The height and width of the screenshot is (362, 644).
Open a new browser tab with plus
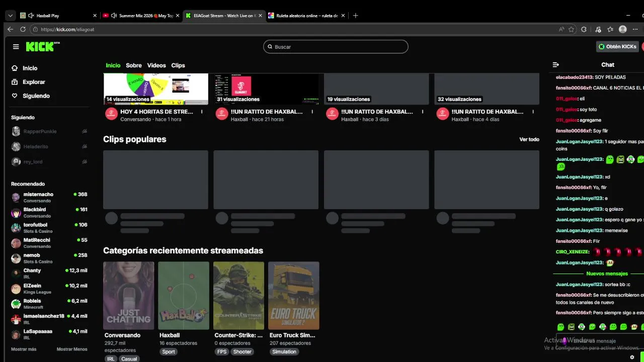click(355, 16)
